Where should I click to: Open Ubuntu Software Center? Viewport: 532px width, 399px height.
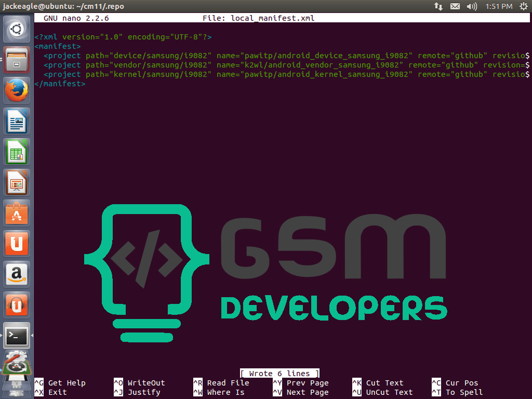(17, 212)
